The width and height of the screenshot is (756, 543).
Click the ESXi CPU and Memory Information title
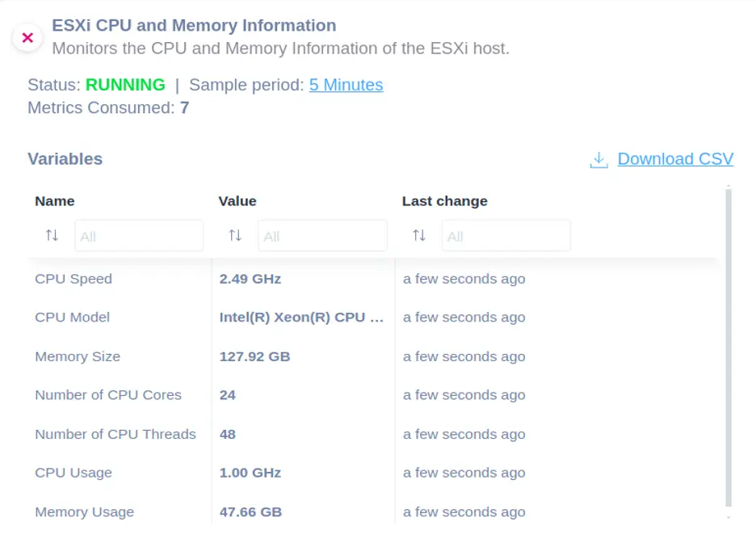click(x=194, y=26)
